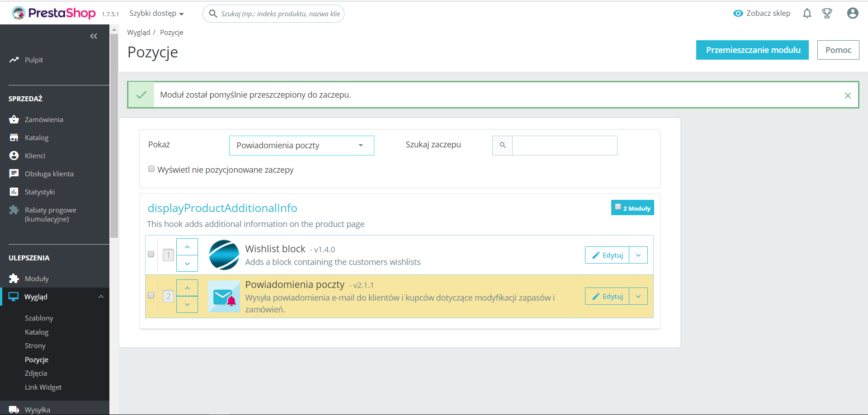The height and width of the screenshot is (415, 868).
Task: Open the Pokaż module dropdown
Action: [302, 146]
